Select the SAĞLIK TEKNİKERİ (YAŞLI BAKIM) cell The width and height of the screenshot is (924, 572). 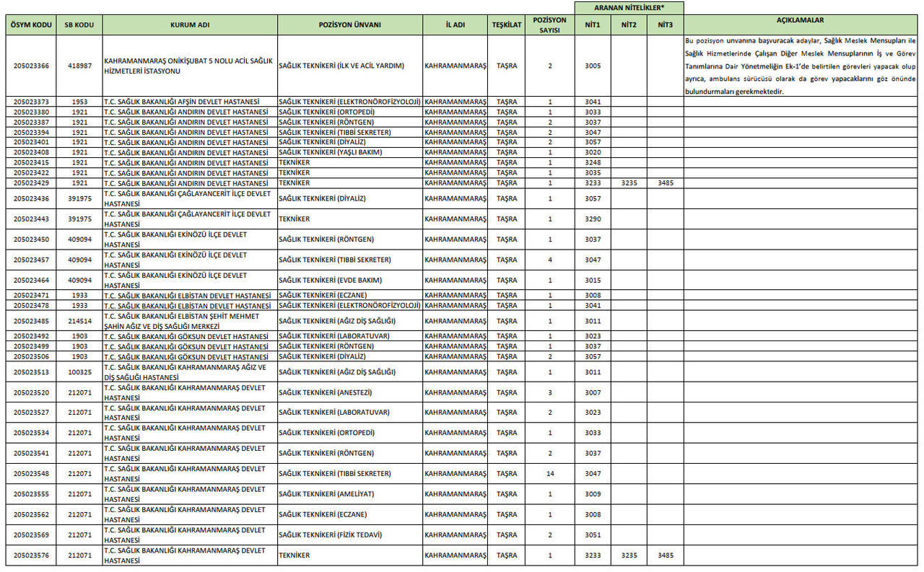pos(349,153)
